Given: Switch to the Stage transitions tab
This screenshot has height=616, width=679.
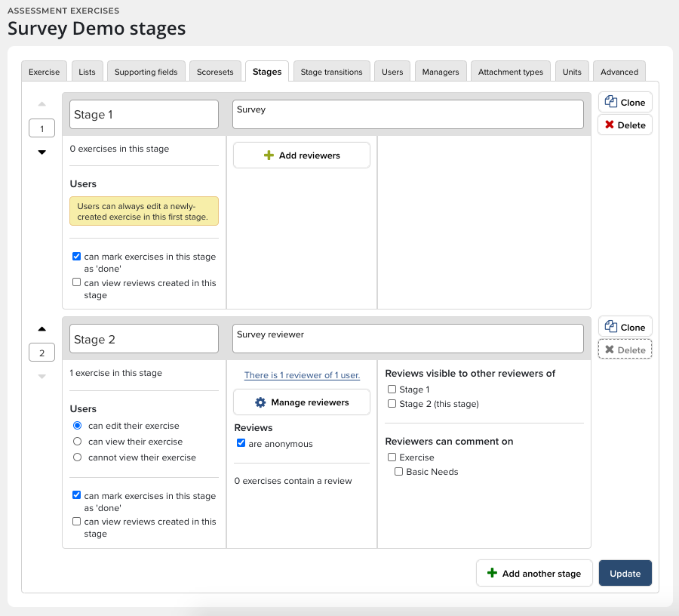Looking at the screenshot, I should click(331, 72).
